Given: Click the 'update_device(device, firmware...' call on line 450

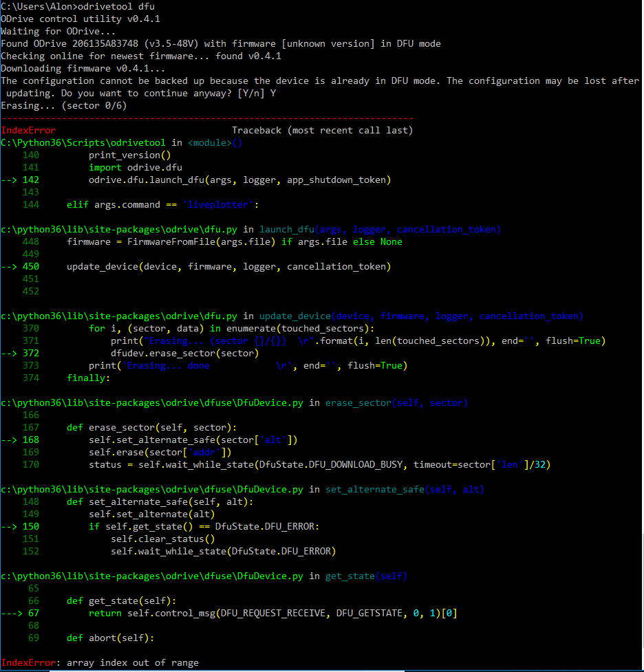Looking at the screenshot, I should [x=229, y=267].
